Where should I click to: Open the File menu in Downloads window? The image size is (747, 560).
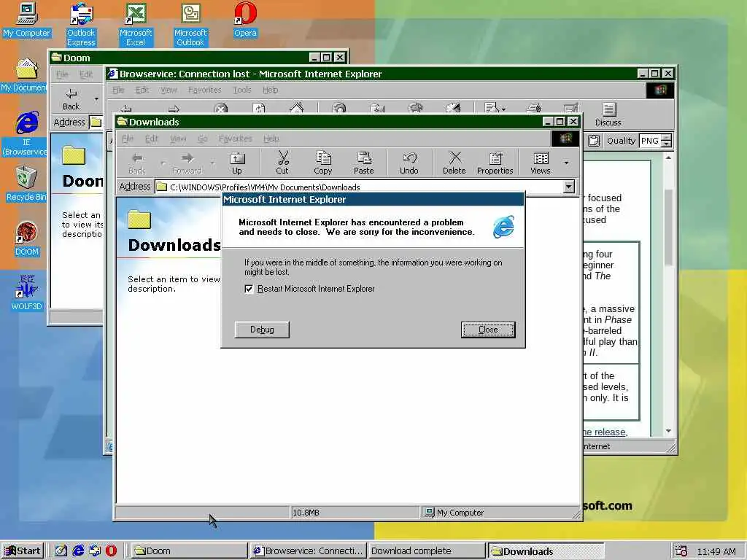click(128, 139)
